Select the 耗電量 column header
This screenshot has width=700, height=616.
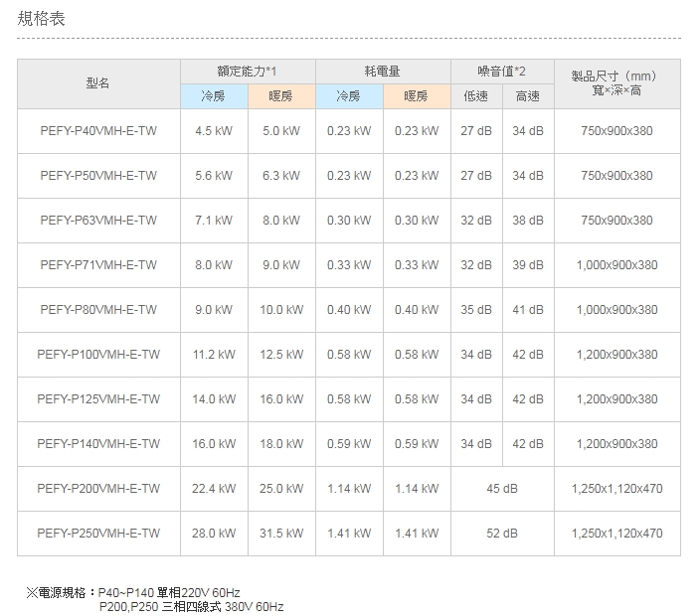click(x=383, y=72)
